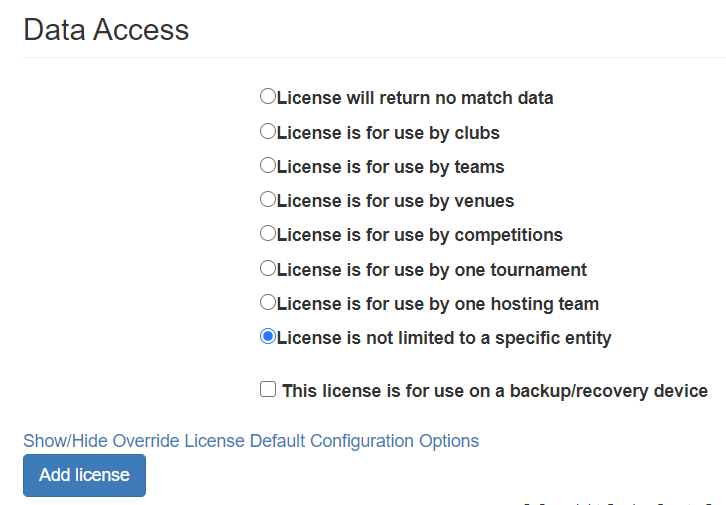The image size is (726, 505).
Task: Pick the 'use by venues' radio button
Action: [267, 199]
